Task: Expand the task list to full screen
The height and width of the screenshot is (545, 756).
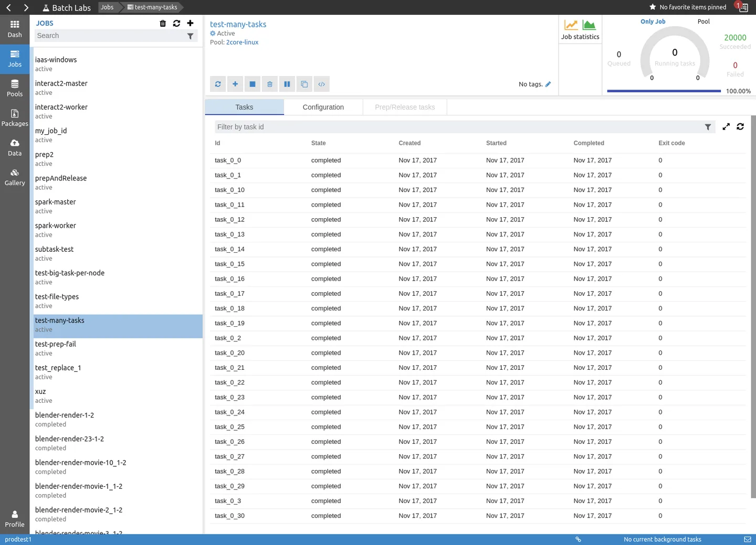Action: pos(726,126)
